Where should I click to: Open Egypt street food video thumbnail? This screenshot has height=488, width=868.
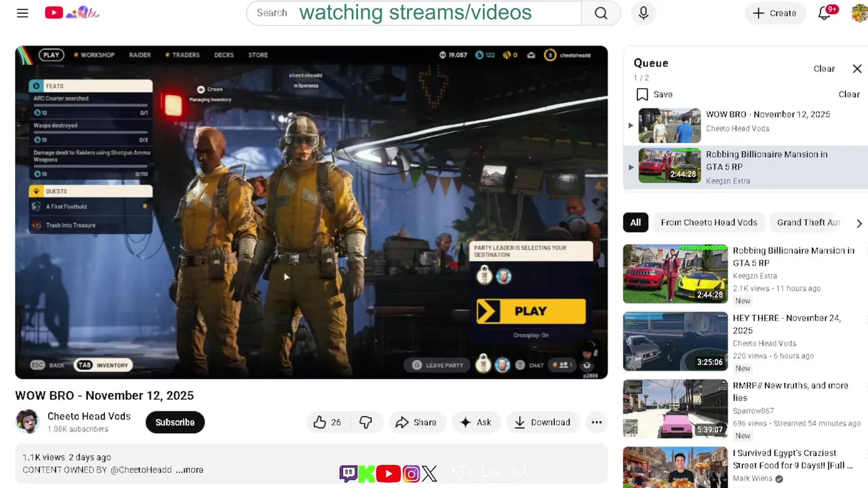675,468
